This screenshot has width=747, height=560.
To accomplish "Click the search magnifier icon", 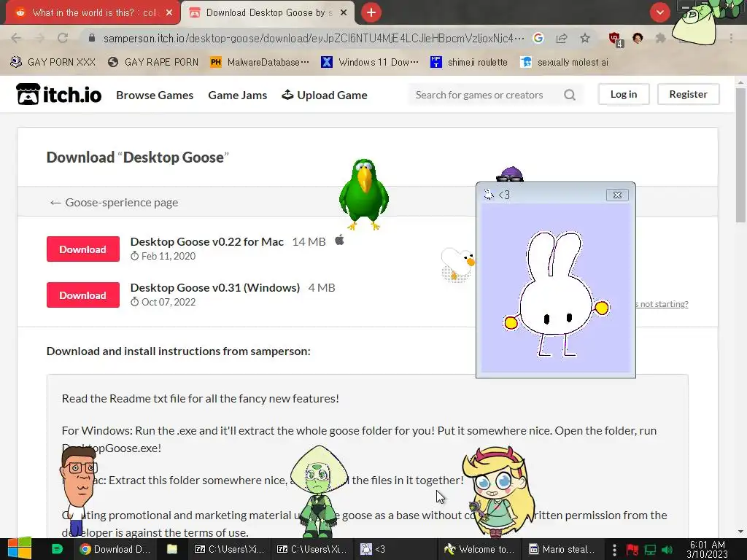I will (570, 95).
